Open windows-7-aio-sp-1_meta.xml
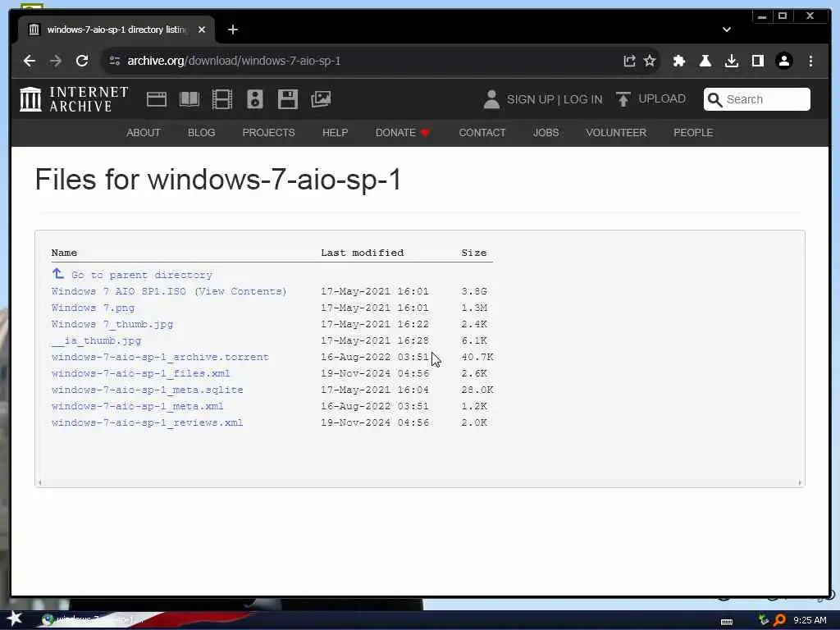The height and width of the screenshot is (630, 840). 138,406
